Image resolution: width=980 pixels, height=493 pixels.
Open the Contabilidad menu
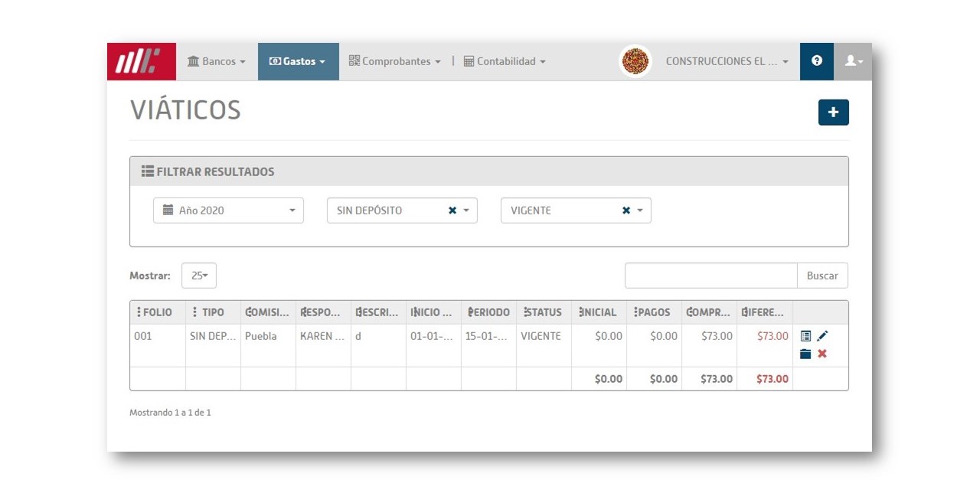pos(505,61)
